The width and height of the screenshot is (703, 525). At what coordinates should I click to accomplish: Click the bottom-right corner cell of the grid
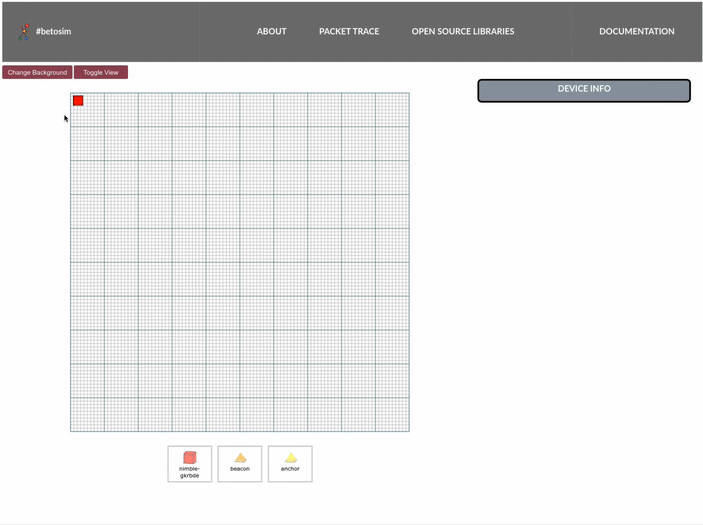(x=406, y=428)
